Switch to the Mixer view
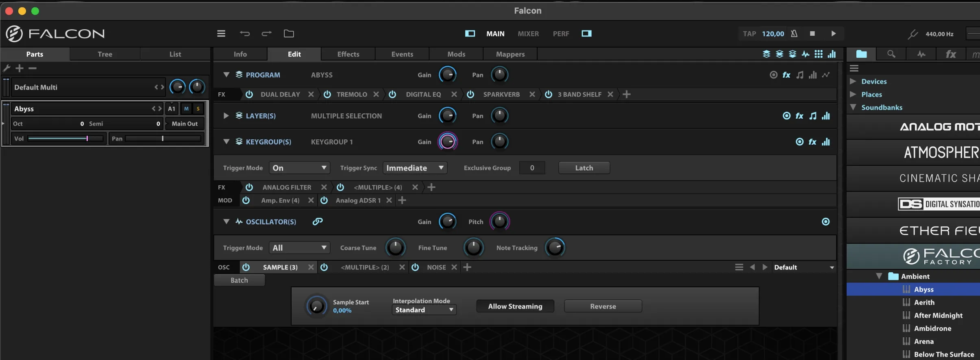Screen dimensions: 980x360 point(528,34)
